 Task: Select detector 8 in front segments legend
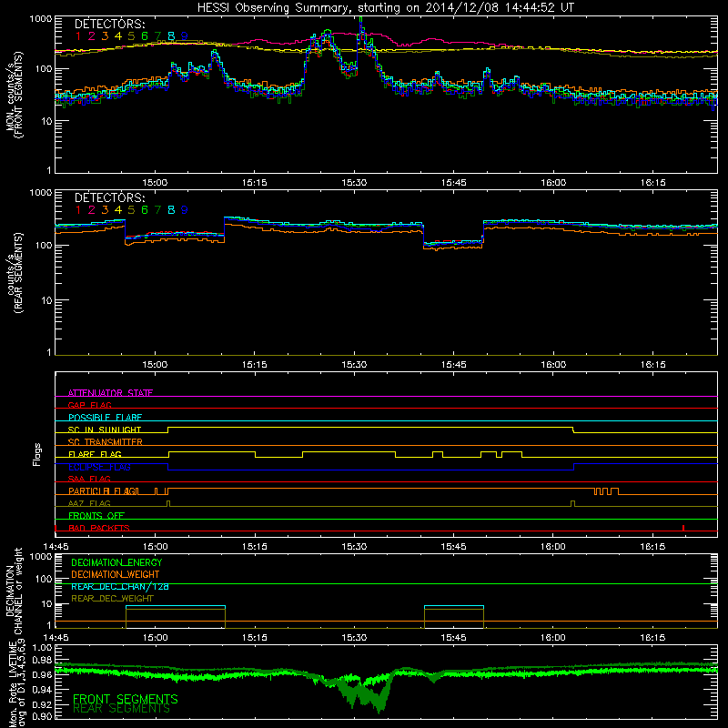(171, 35)
